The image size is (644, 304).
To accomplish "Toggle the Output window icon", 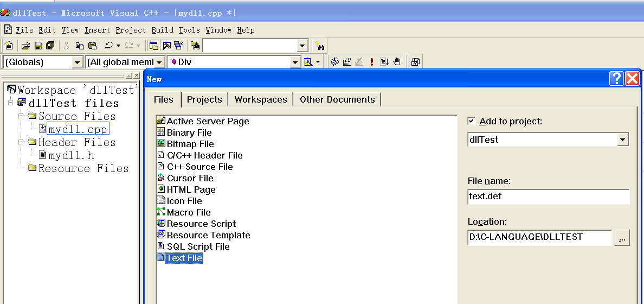I will (166, 46).
